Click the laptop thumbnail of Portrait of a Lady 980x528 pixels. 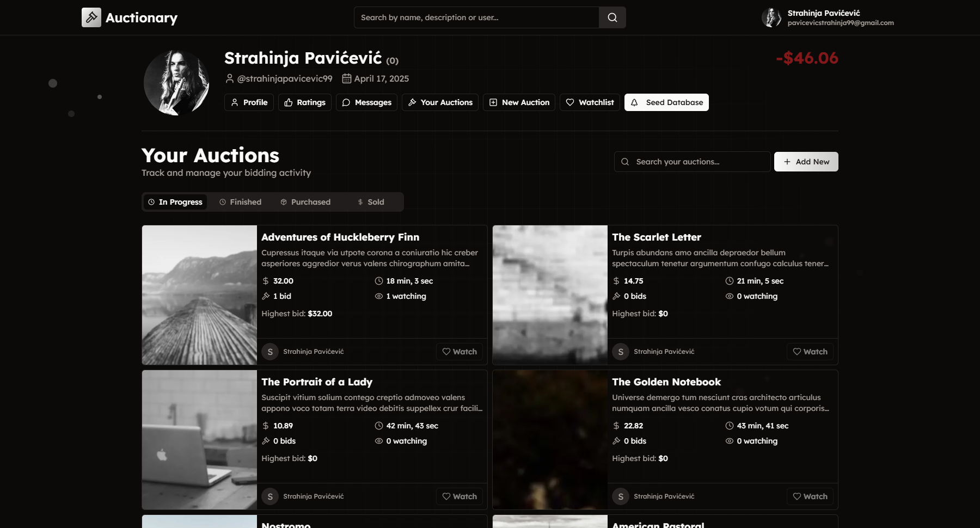[199, 440]
